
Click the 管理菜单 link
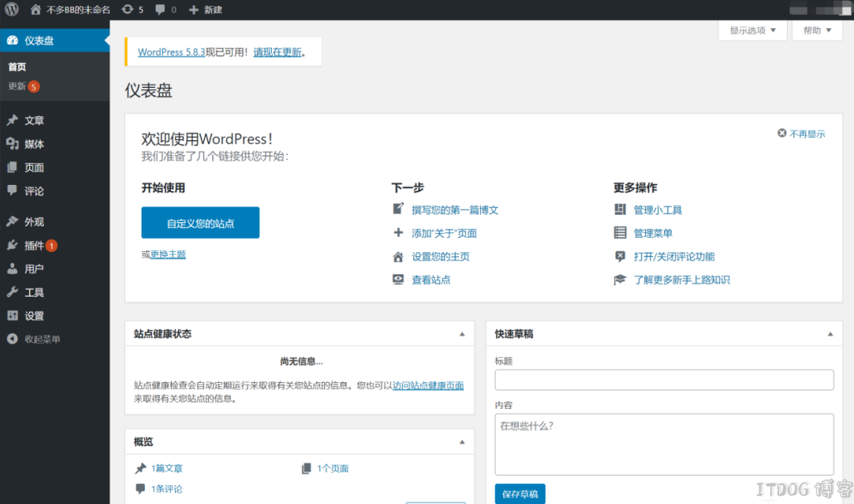[653, 233]
